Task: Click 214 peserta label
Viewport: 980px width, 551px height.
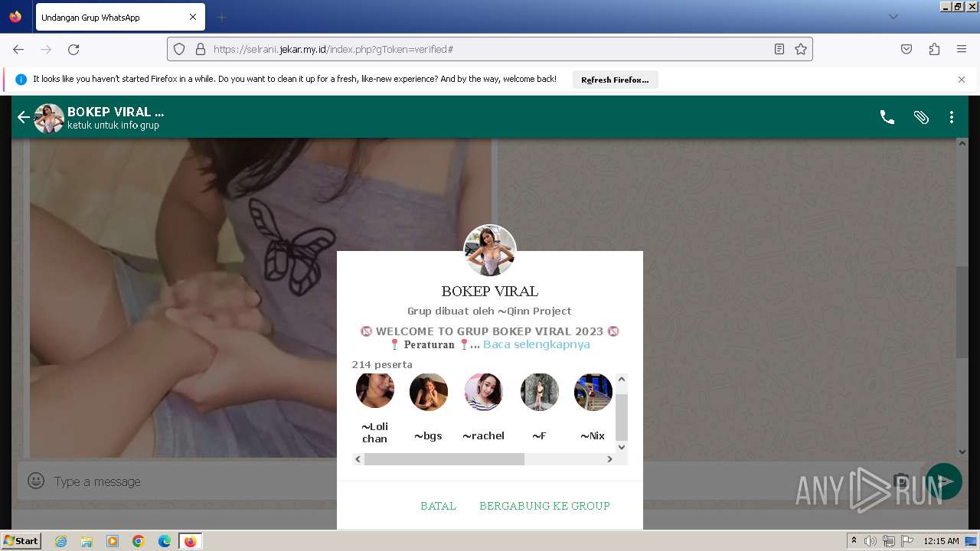Action: point(382,364)
